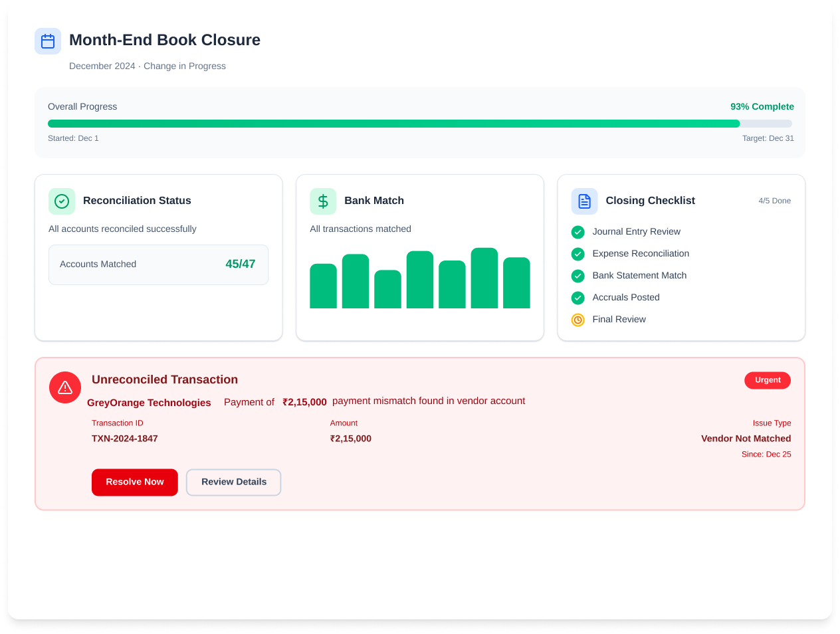Click the GreyOrange Technologies vendor name
This screenshot has width=840, height=634.
(149, 403)
